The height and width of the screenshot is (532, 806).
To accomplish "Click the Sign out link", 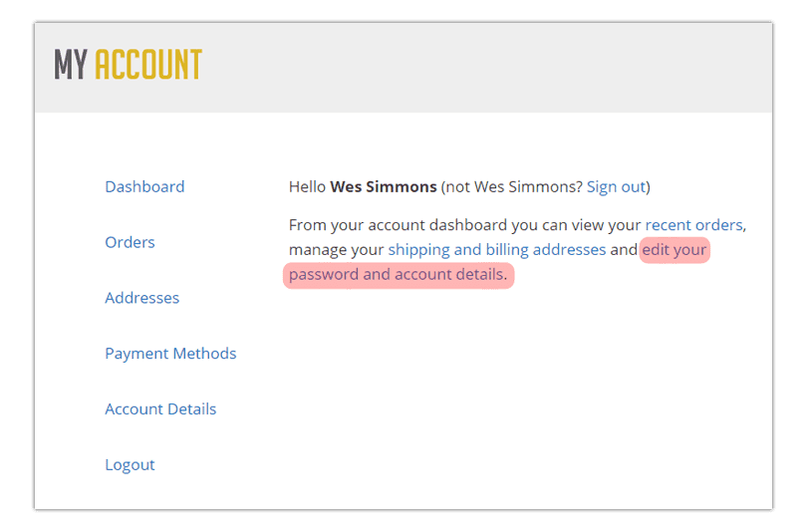I will [616, 186].
